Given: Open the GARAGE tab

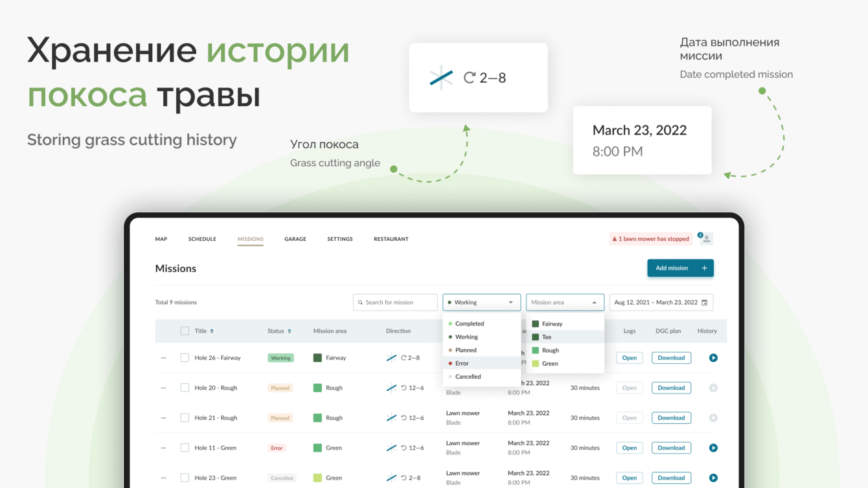Looking at the screenshot, I should tap(295, 239).
